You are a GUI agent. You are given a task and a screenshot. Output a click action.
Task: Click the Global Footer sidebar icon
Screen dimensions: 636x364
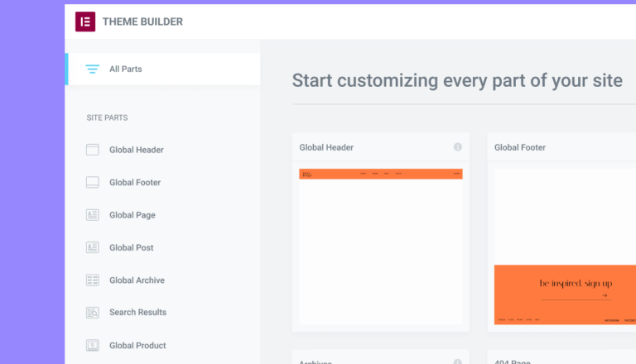tap(93, 182)
